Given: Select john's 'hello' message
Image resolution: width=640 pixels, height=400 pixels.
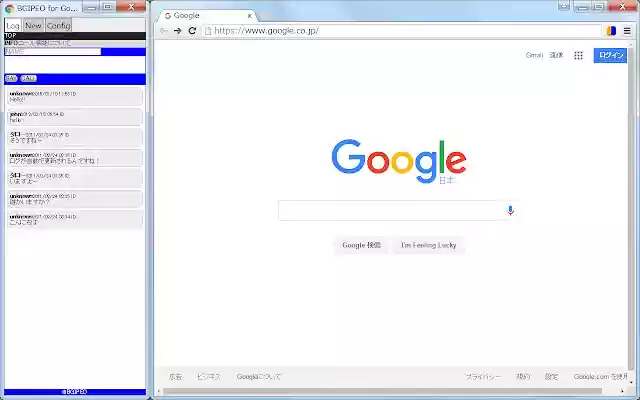Looking at the screenshot, I should point(75,117).
